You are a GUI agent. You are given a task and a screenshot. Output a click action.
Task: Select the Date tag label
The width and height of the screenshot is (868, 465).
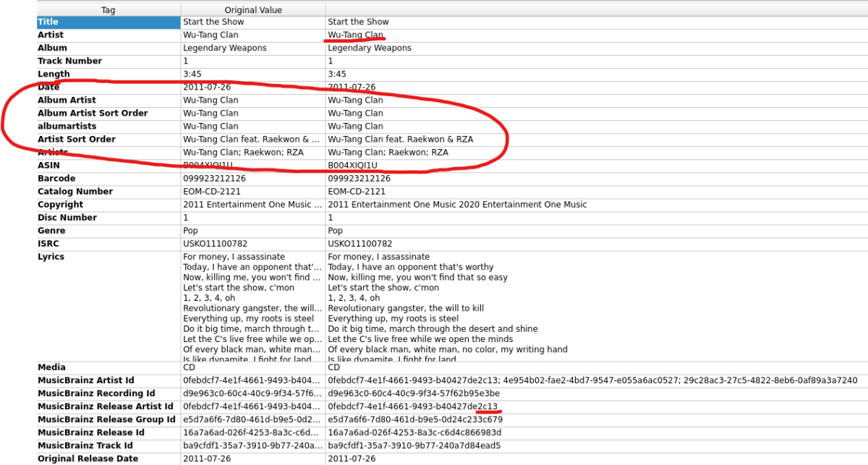48,87
